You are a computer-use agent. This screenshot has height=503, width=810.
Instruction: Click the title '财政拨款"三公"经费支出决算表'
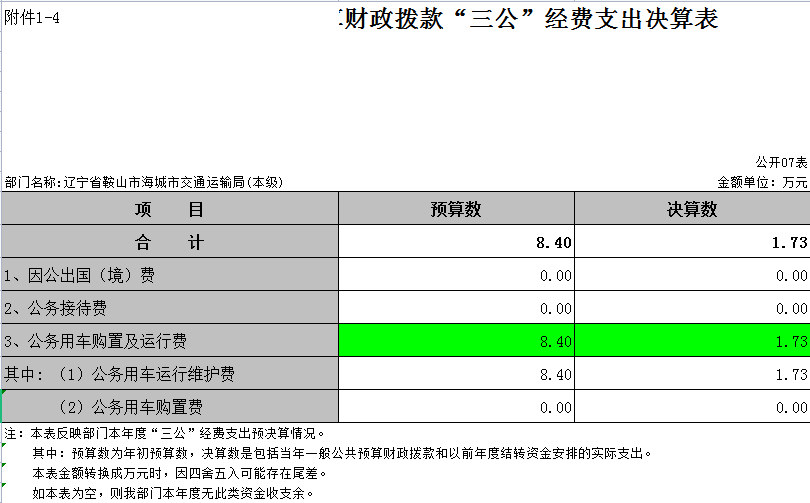(x=529, y=19)
